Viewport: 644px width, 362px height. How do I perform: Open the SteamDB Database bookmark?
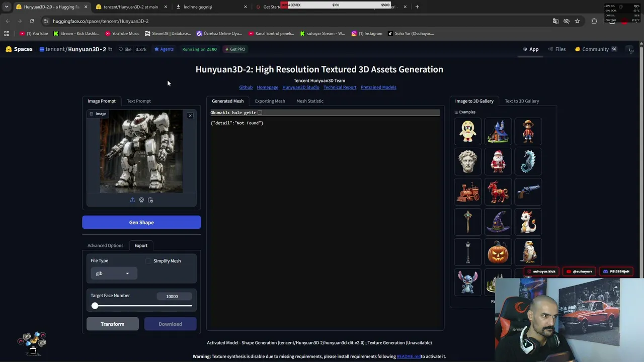click(x=168, y=34)
